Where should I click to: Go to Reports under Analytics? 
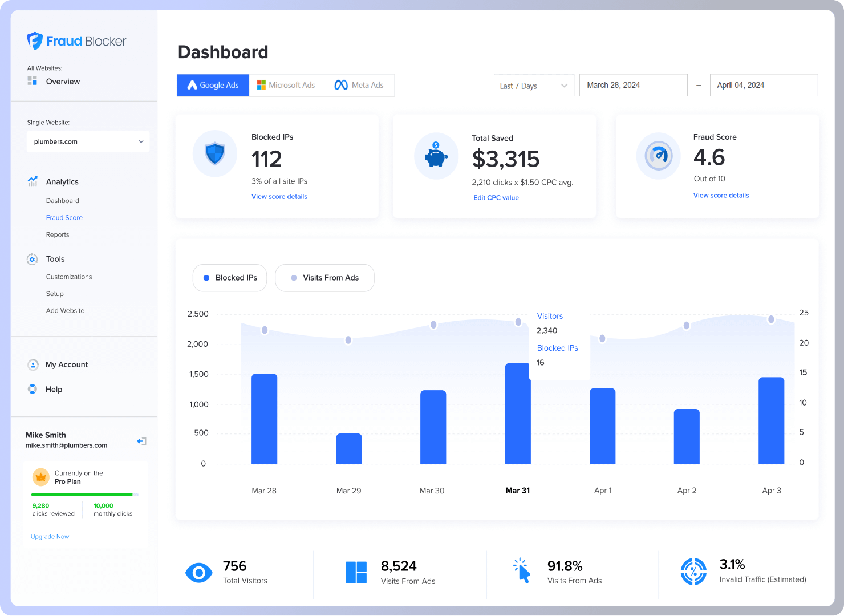click(58, 234)
